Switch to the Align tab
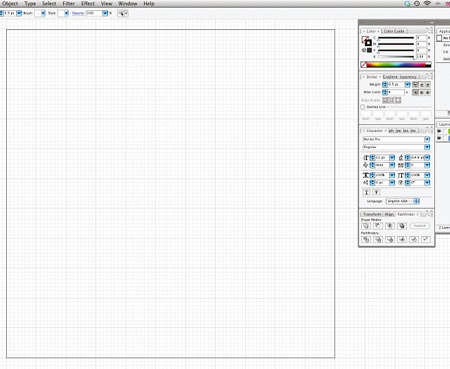Image resolution: width=450 pixels, height=369 pixels. point(389,214)
